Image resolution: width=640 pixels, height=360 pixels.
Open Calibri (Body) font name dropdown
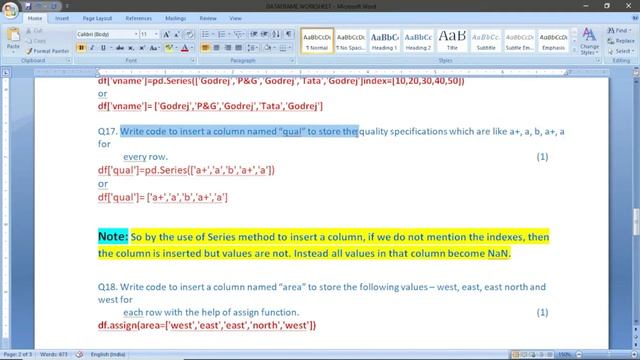[136, 34]
